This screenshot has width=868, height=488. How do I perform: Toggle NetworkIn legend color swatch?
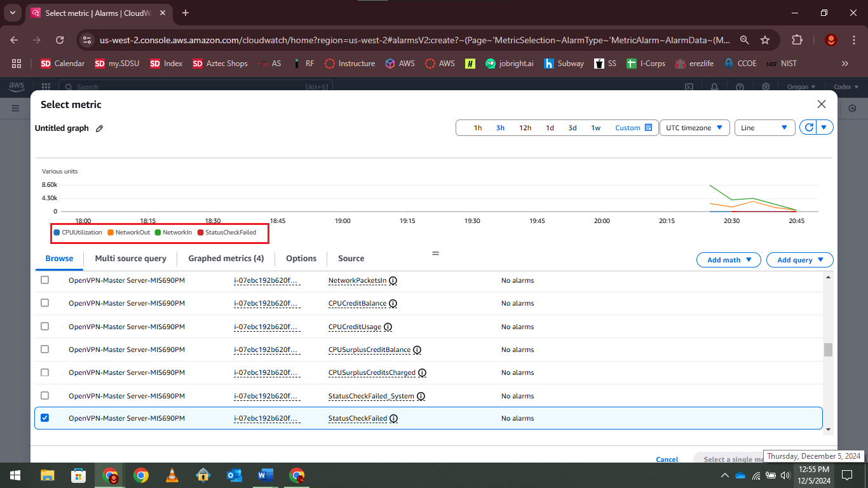[x=158, y=233]
